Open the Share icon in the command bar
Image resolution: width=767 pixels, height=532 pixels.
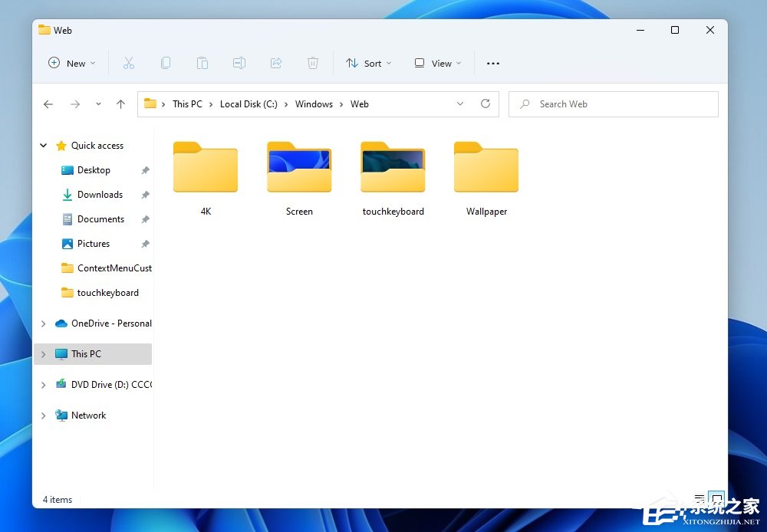(x=276, y=63)
